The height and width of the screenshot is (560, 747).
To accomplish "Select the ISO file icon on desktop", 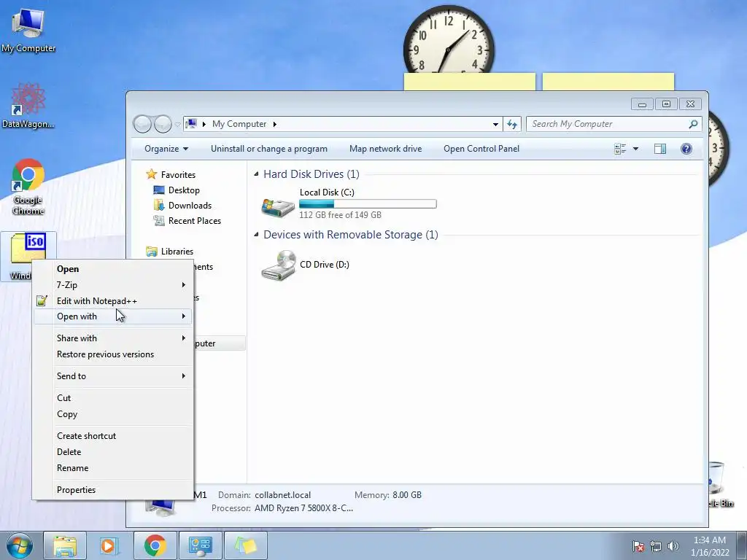I will pos(28,248).
